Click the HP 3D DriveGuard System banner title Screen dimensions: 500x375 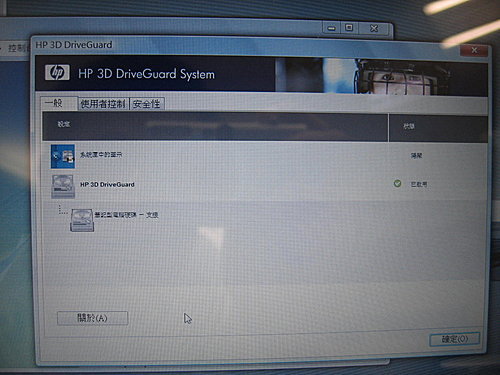coord(147,74)
